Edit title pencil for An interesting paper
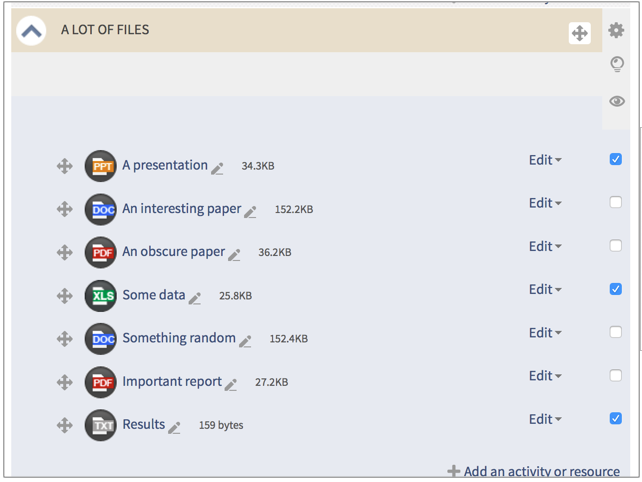 click(250, 212)
